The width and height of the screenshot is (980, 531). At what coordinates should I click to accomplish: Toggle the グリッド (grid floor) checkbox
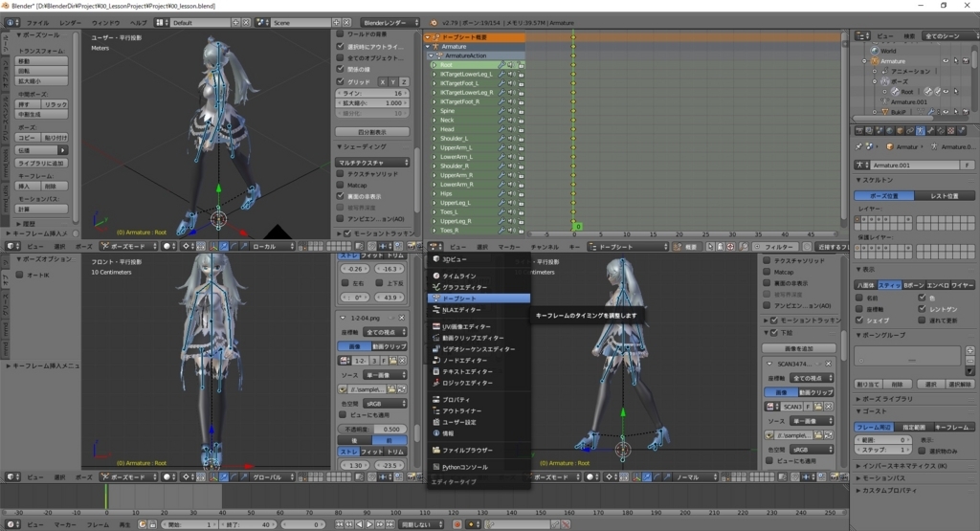[341, 81]
